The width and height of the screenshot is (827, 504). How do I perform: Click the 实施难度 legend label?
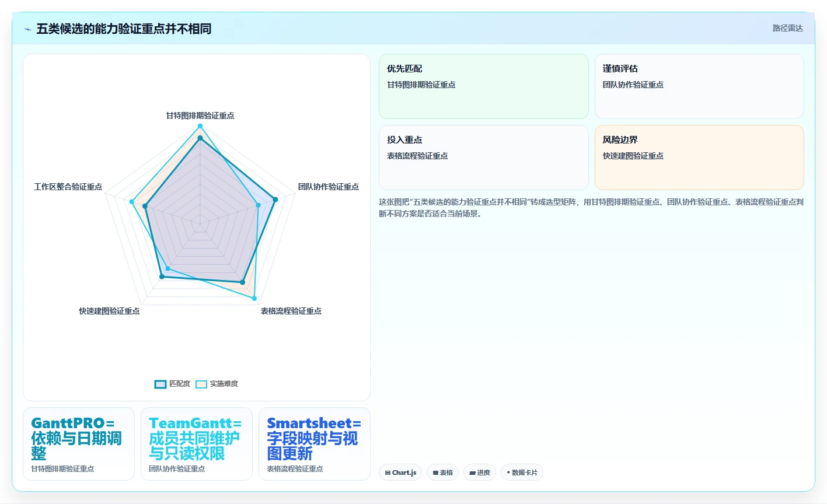[224, 384]
